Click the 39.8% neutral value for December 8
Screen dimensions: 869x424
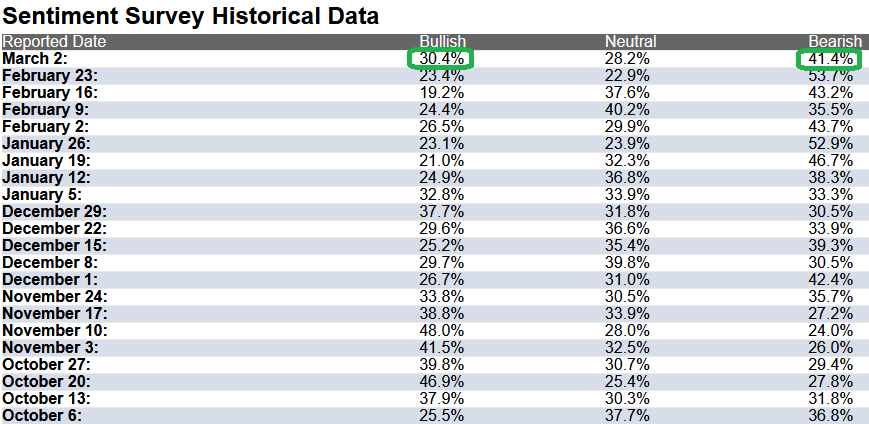627,263
